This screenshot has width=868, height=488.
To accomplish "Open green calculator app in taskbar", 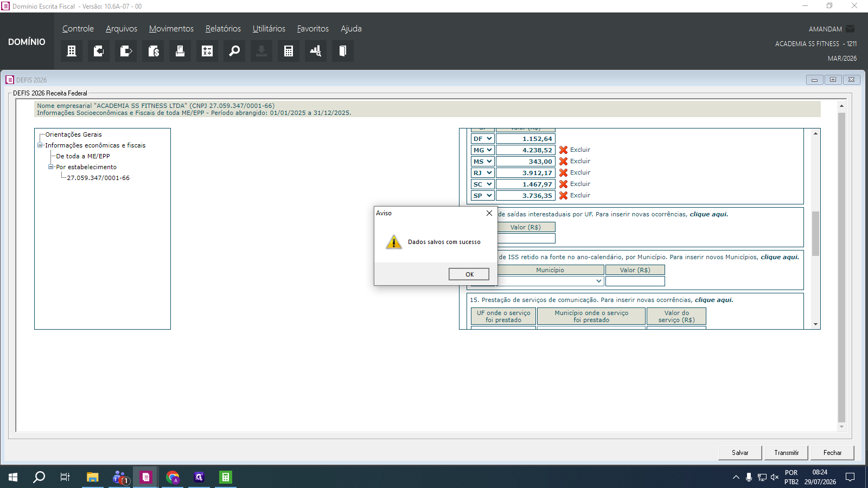I will click(x=225, y=477).
